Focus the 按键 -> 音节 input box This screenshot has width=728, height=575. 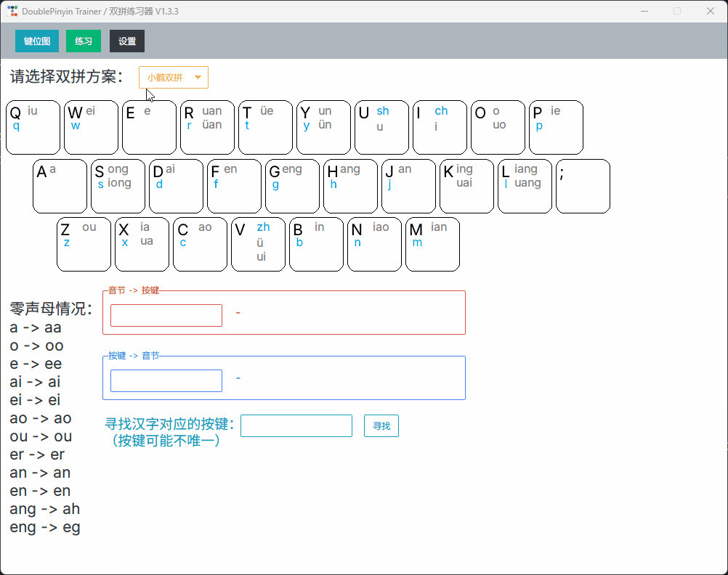tap(166, 381)
